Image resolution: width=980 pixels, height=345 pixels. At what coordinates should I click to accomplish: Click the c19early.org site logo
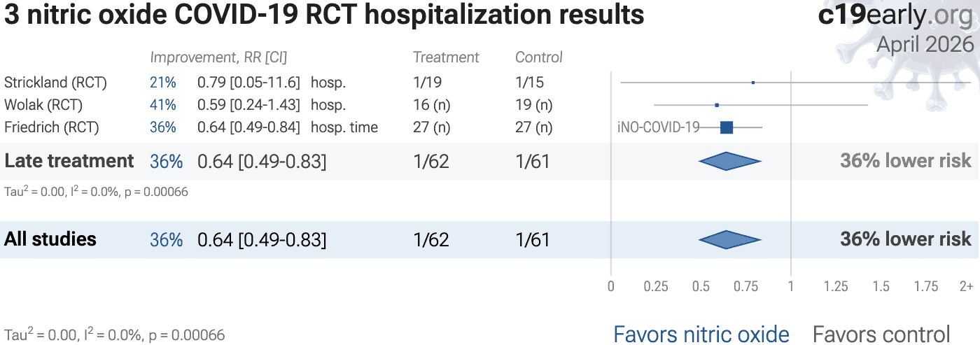[895, 15]
